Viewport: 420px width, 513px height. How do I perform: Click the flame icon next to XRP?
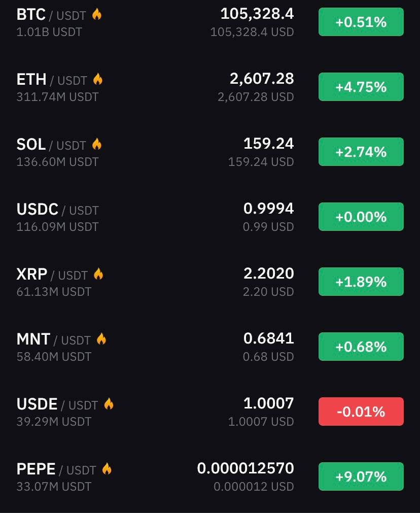point(98,274)
